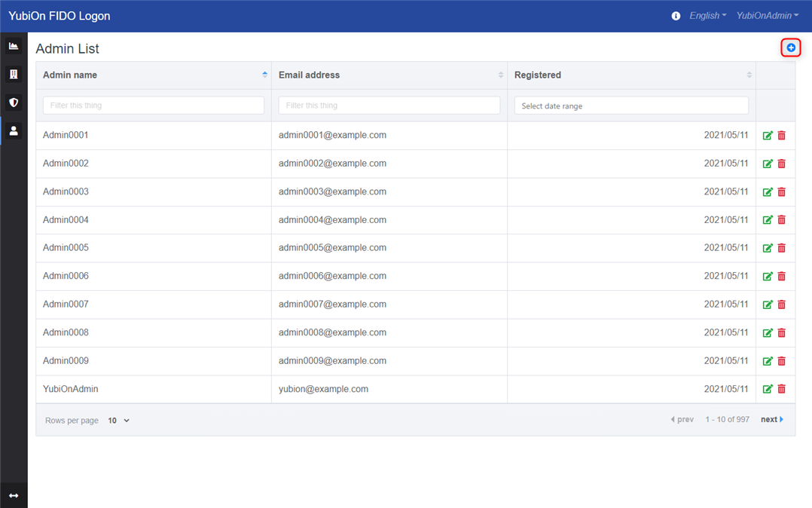This screenshot has width=812, height=508.
Task: Click the Admin name filter field
Action: [x=154, y=106]
